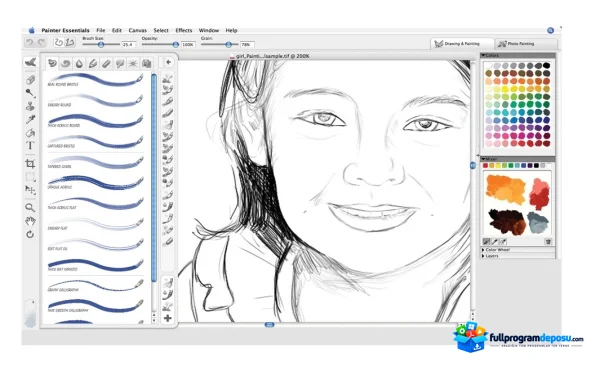
Task: Select the Mixer apply-color brush icon
Action: click(486, 241)
